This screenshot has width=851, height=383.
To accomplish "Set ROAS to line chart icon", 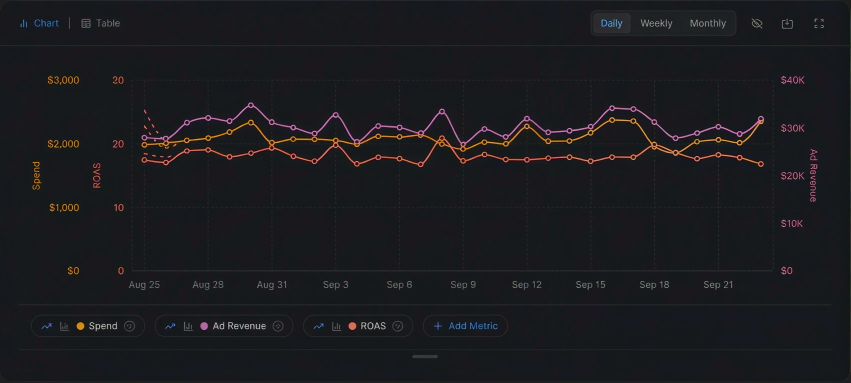I will (319, 326).
